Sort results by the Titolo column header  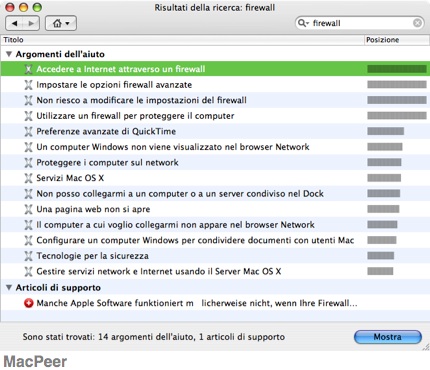click(182, 40)
